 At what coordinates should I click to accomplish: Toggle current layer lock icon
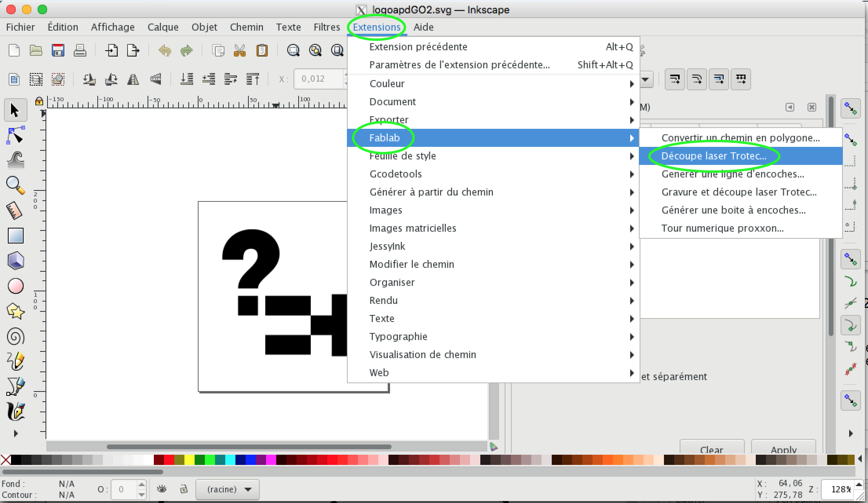[x=184, y=489]
